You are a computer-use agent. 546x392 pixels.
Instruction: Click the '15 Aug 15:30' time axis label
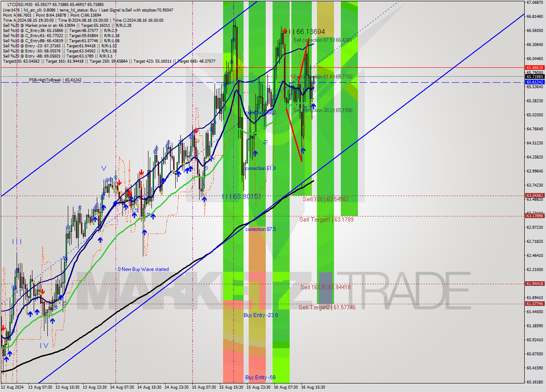tap(231, 387)
